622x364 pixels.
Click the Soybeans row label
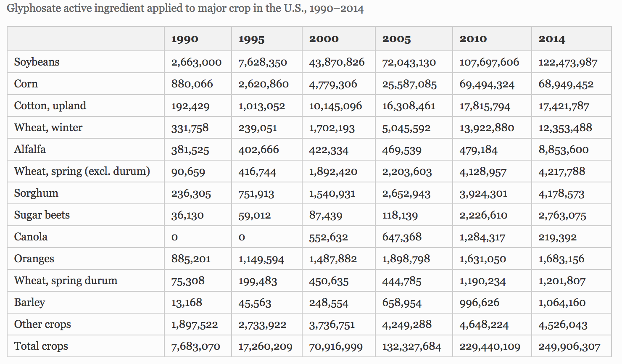click(37, 62)
